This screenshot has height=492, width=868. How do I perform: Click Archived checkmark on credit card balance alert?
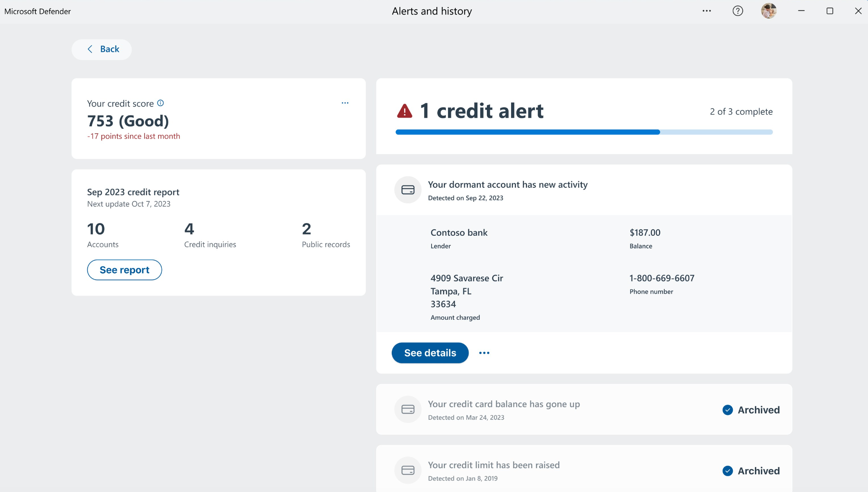click(727, 410)
